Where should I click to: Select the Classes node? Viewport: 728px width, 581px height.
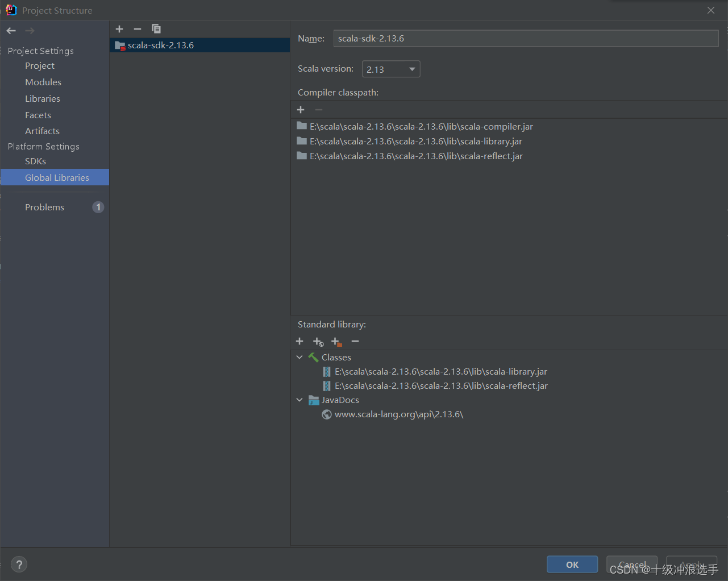pos(336,357)
